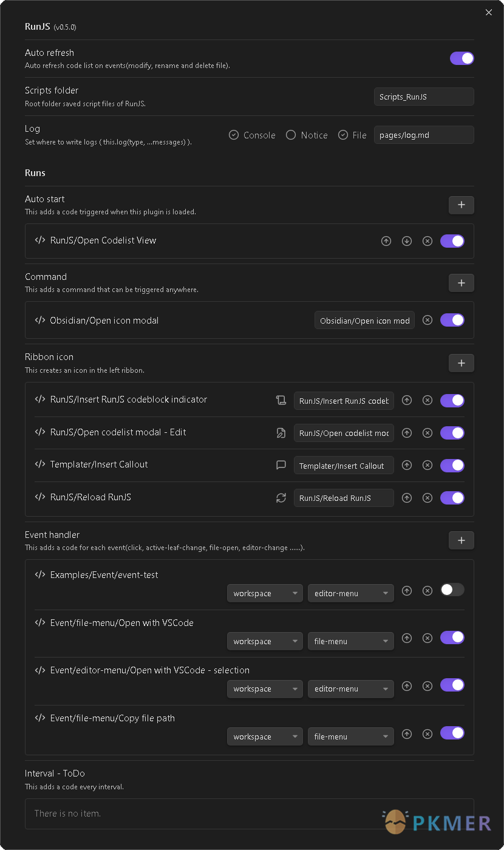This screenshot has height=850, width=504.
Task: Edit the log file path field
Action: (423, 135)
